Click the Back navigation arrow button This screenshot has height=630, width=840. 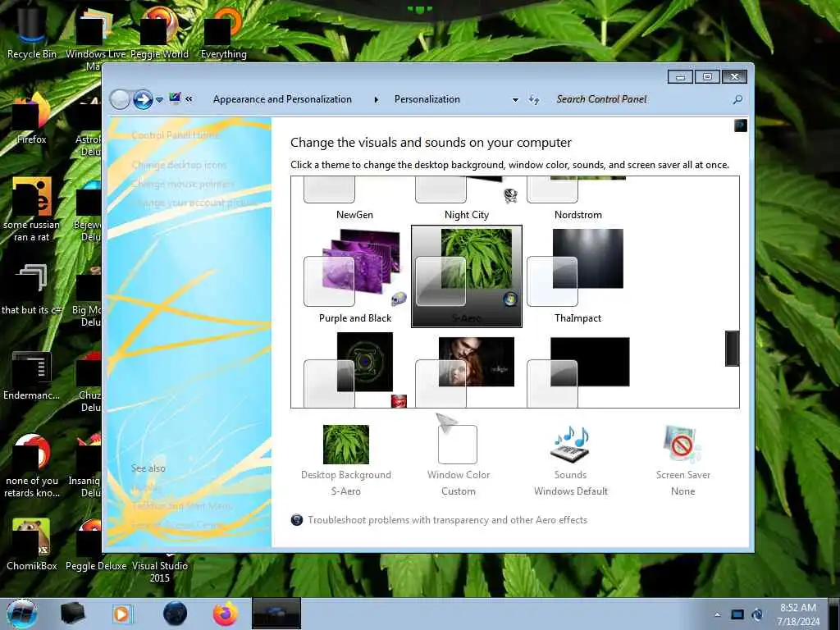[120, 99]
